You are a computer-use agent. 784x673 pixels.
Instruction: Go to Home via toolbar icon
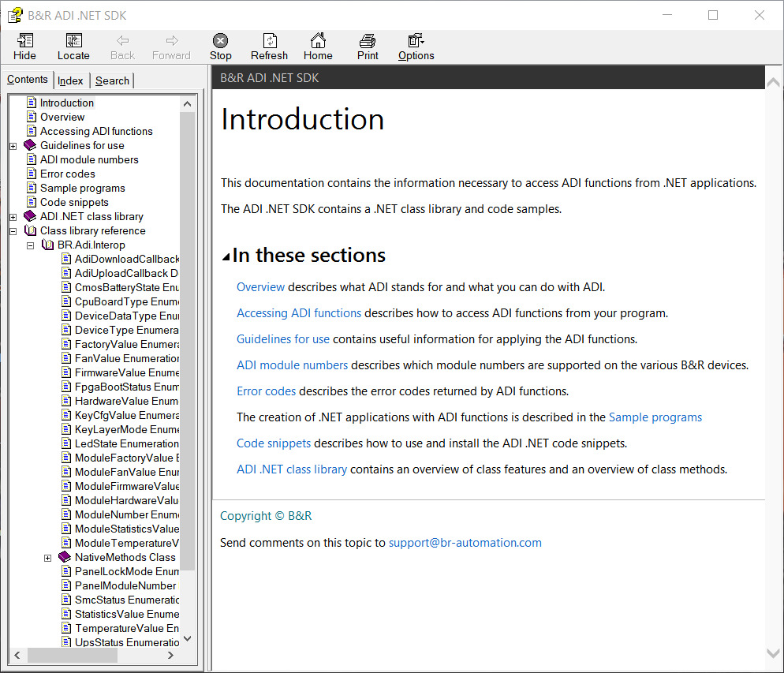click(x=318, y=41)
